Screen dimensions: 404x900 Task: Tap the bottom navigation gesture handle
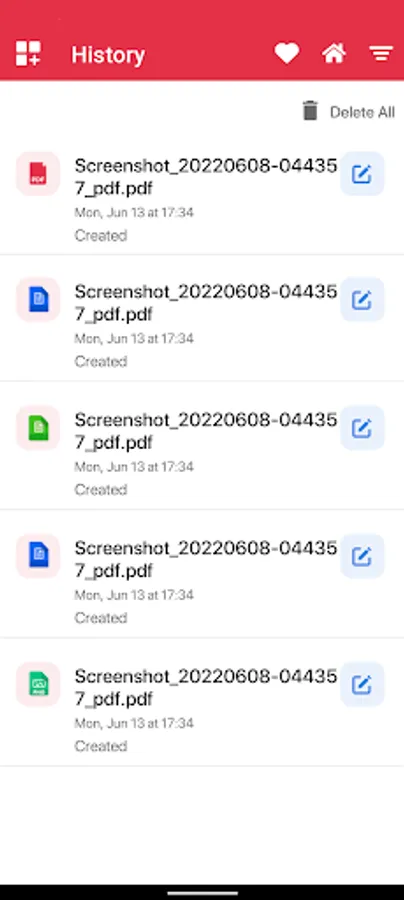click(x=202, y=893)
